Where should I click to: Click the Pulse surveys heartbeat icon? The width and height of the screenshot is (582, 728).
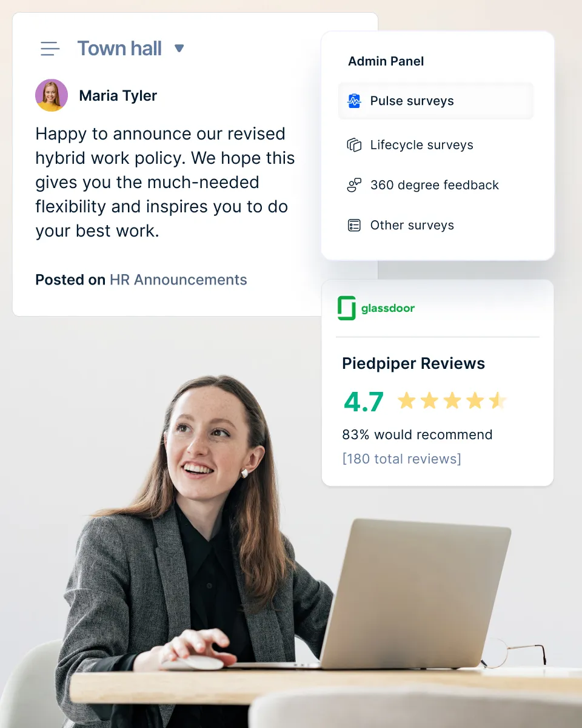pos(354,101)
